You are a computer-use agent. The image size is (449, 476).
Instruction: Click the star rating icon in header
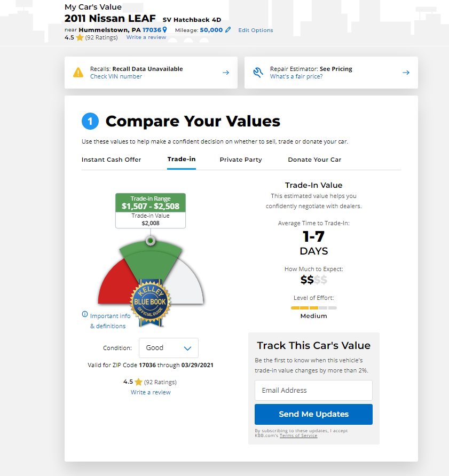tap(80, 37)
